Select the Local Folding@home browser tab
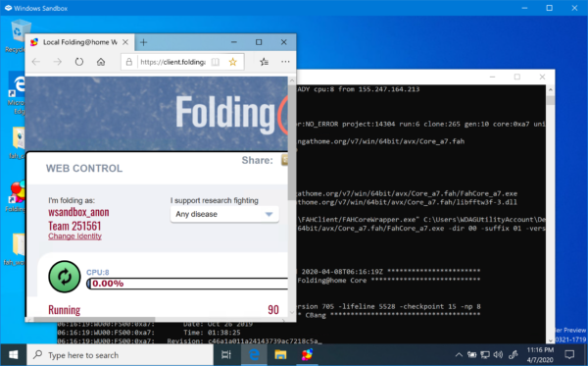Screen dimensions: 588x366 tap(80, 42)
